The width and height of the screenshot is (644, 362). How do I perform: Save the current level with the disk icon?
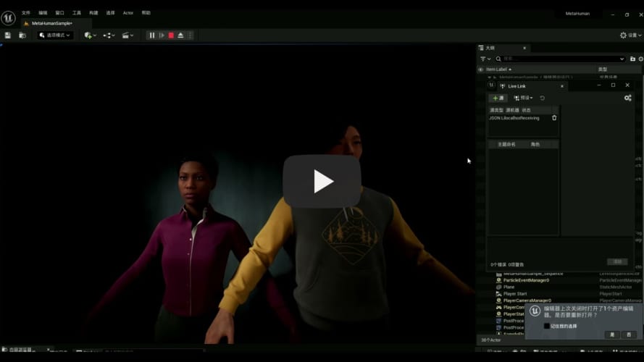pyautogui.click(x=8, y=35)
